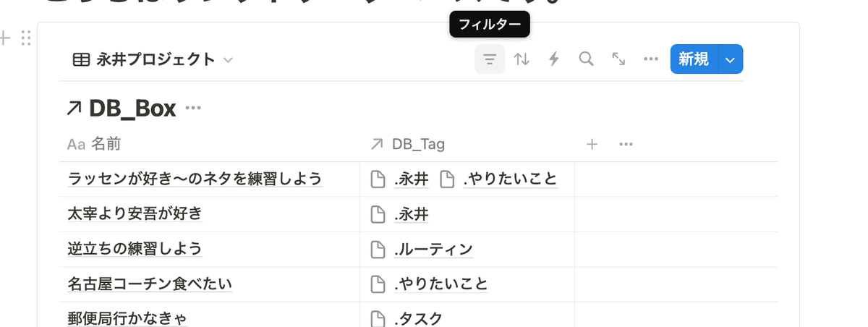Open the view options three-dot menu
The width and height of the screenshot is (868, 327).
click(x=651, y=59)
